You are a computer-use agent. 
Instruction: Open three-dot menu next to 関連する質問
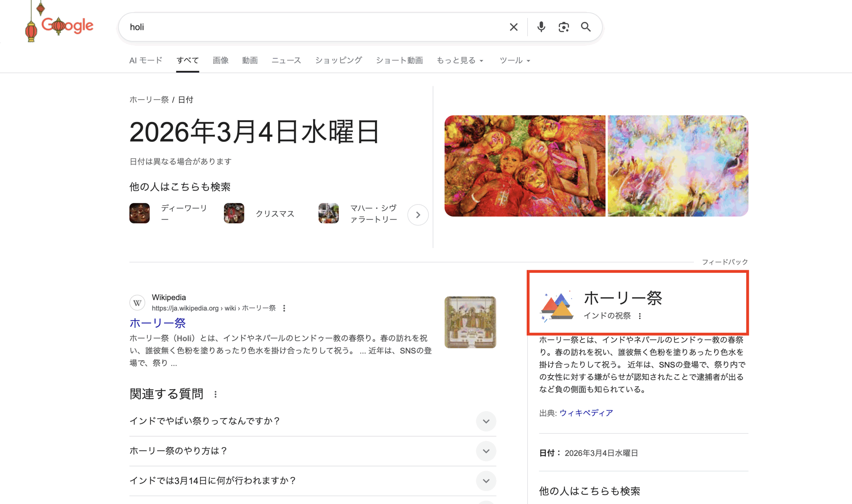coord(215,394)
